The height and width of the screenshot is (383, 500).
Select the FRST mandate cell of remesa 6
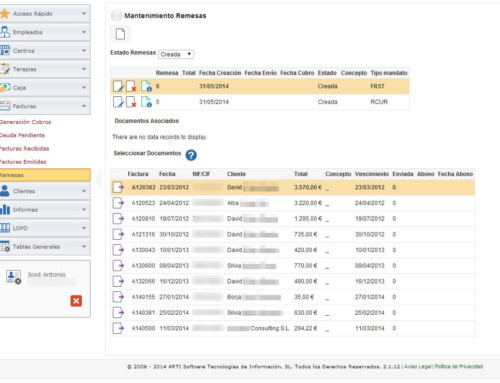point(377,86)
